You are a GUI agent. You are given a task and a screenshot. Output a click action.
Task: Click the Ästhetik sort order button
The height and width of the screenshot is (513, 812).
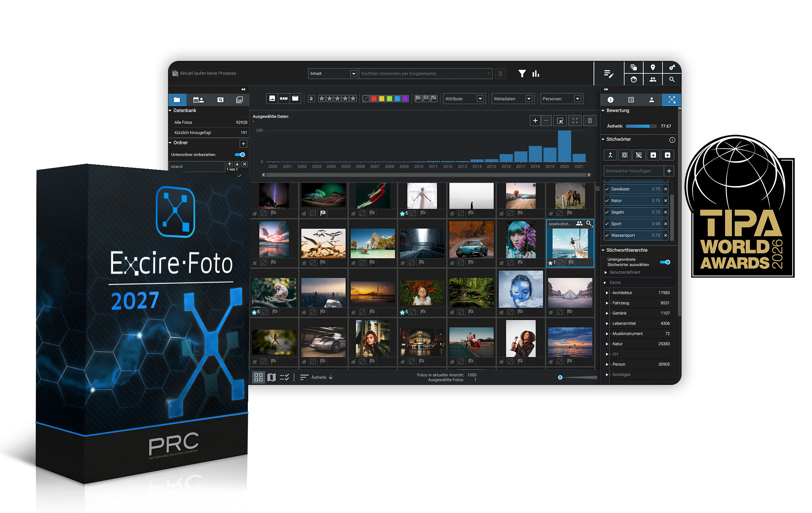tap(316, 377)
